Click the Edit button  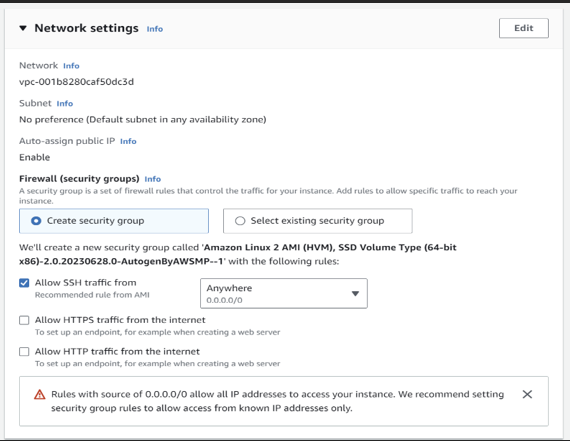click(x=523, y=28)
